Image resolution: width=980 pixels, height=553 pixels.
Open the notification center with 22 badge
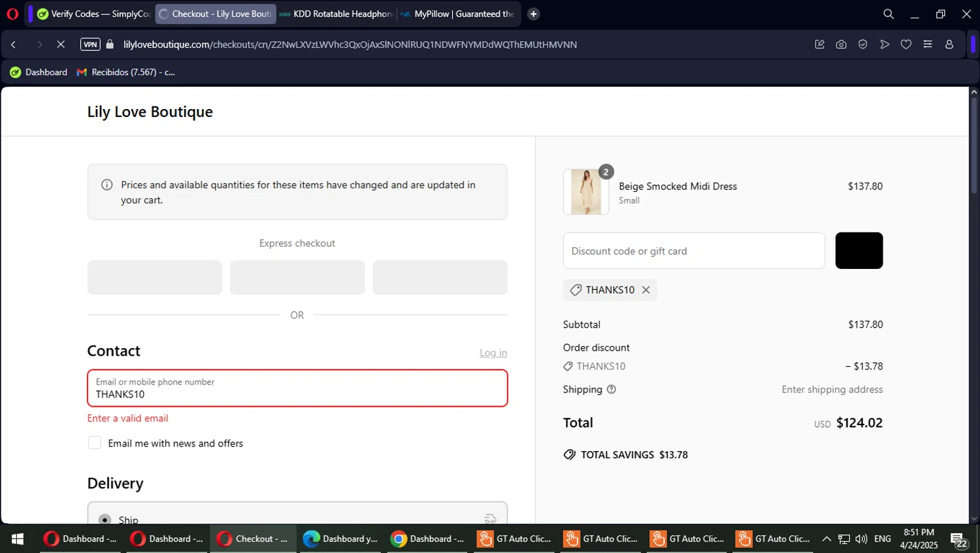coord(958,540)
